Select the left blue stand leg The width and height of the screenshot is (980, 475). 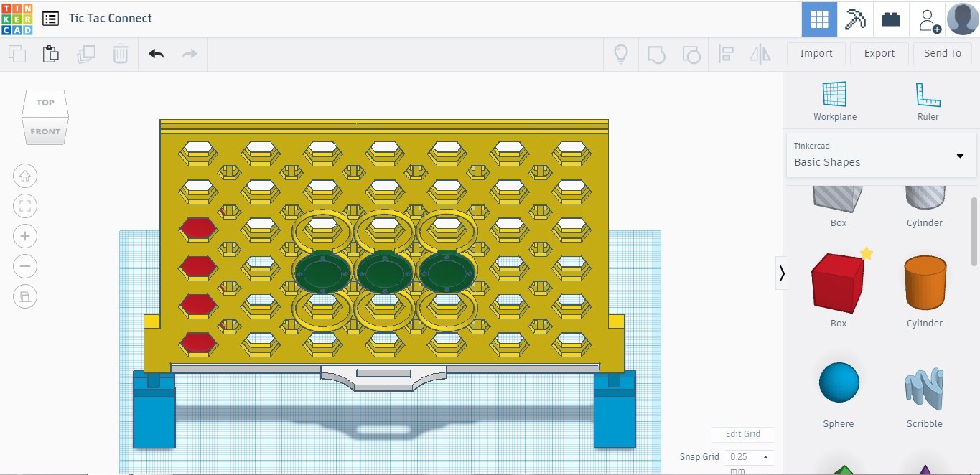(x=154, y=409)
